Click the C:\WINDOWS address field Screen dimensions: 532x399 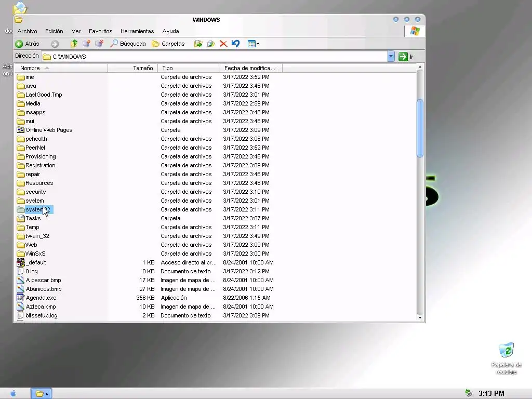click(x=215, y=57)
